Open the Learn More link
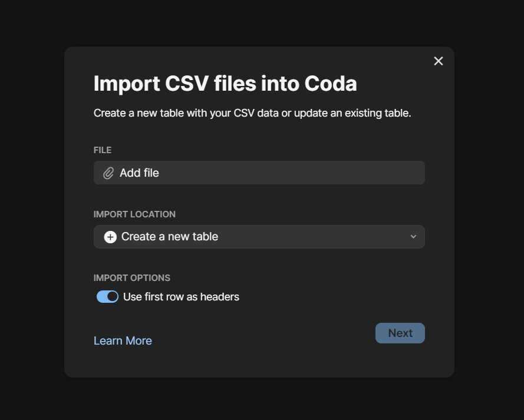524x420 pixels. click(123, 340)
